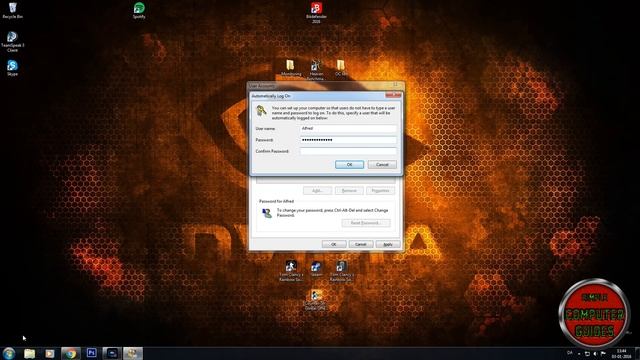Open the volume control in system tray
Image resolution: width=640 pixels, height=360 pixels.
point(595,353)
